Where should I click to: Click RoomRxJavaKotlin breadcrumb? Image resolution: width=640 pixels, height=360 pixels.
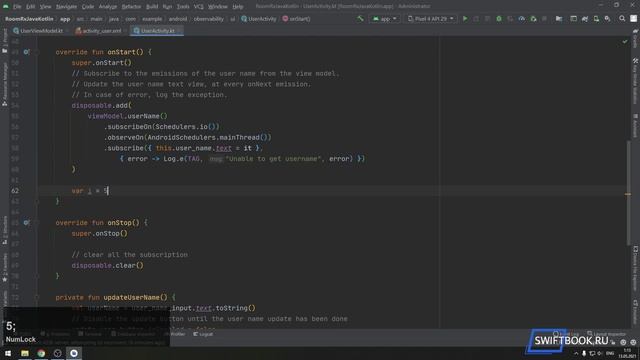[29, 19]
